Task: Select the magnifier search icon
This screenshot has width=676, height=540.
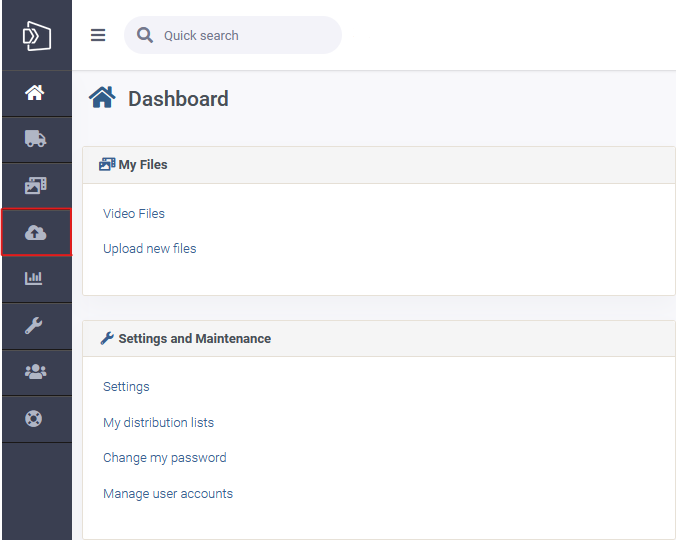Action: pyautogui.click(x=145, y=35)
